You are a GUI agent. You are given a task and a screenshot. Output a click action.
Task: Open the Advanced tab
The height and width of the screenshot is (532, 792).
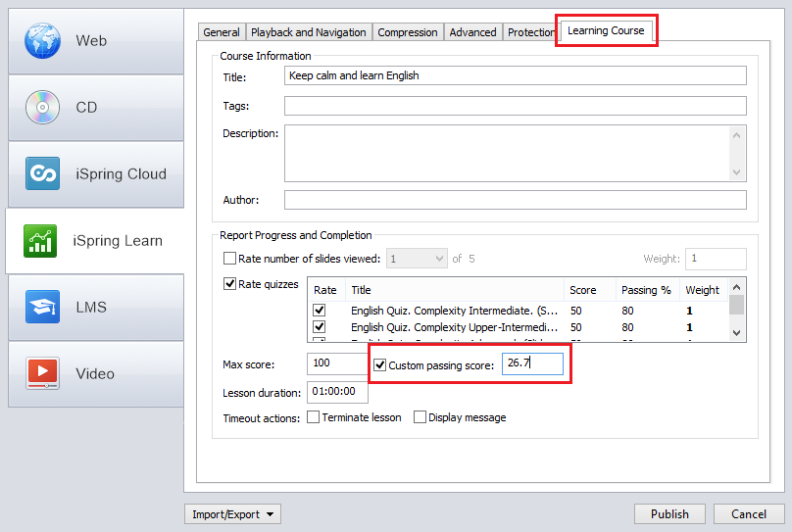pos(472,32)
